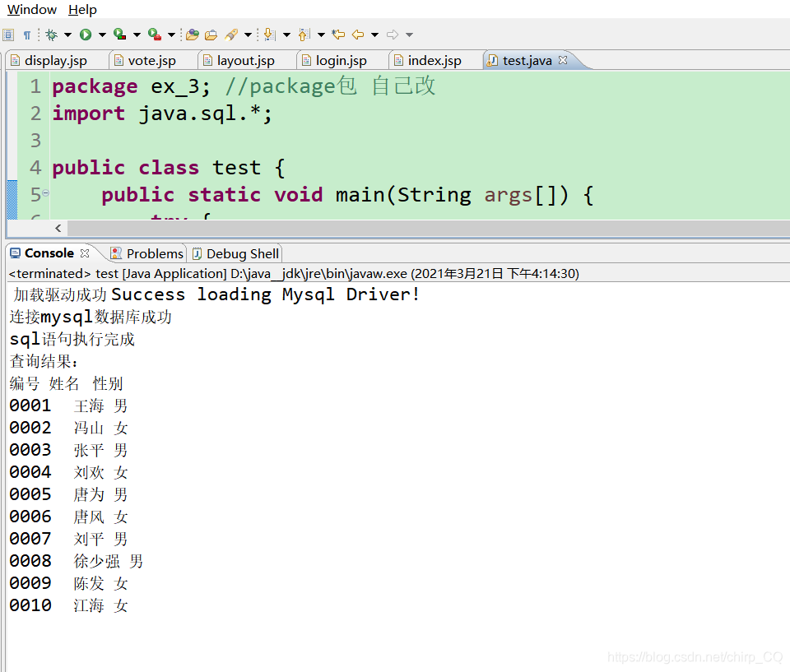Click the console row 0010 江海
790x672 pixels.
pos(68,605)
